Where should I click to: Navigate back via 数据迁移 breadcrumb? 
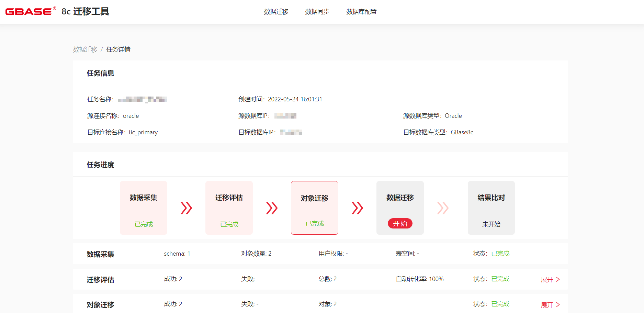(x=85, y=49)
